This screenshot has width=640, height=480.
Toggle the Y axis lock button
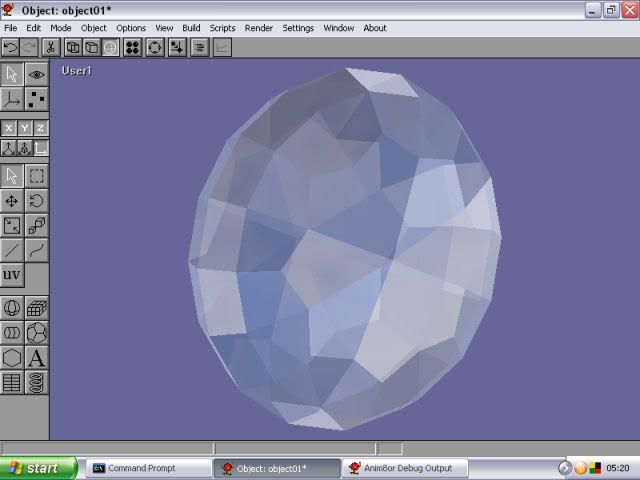[x=25, y=128]
